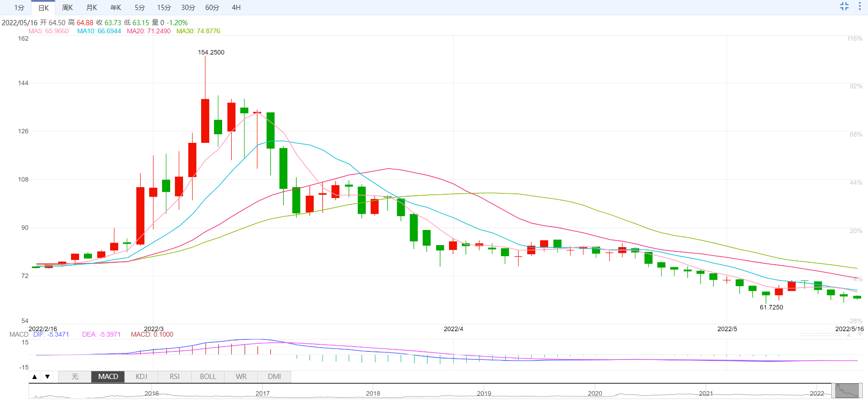This screenshot has width=868, height=409.
Task: Click the MA20: 71.2490 legend label
Action: (x=149, y=31)
